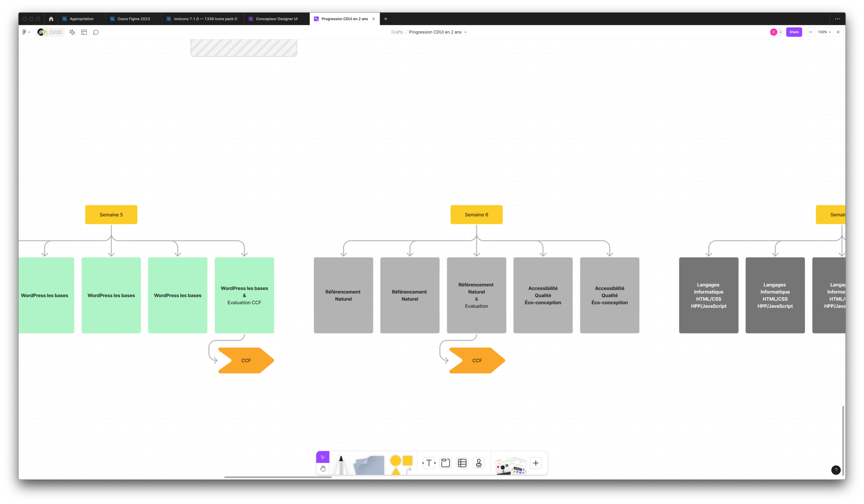Expand the file name options chevron

coord(465,32)
